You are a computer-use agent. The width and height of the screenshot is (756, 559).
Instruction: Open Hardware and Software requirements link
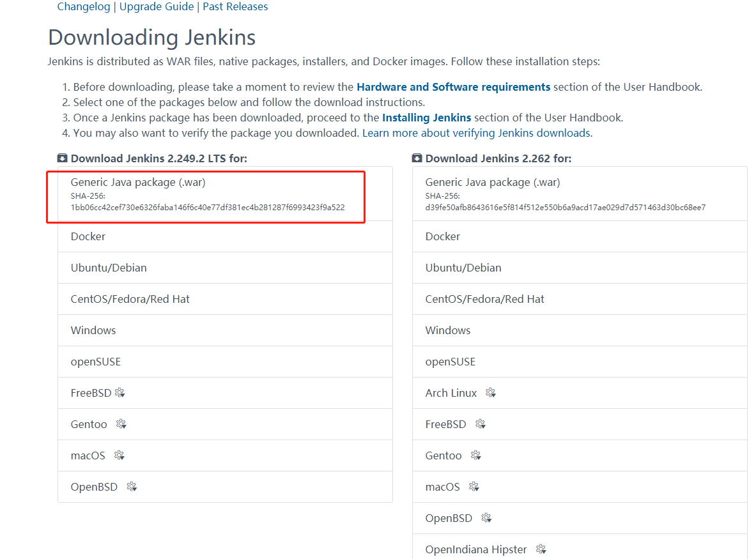pos(453,88)
